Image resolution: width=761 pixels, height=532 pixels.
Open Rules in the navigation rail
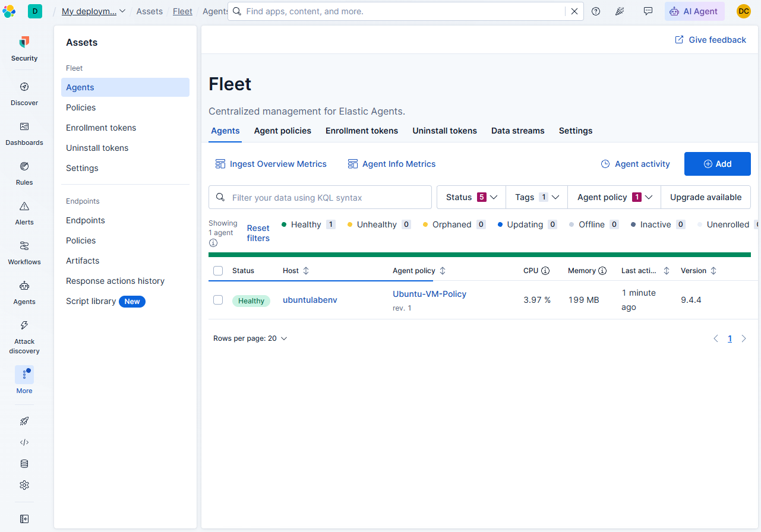[x=24, y=173]
